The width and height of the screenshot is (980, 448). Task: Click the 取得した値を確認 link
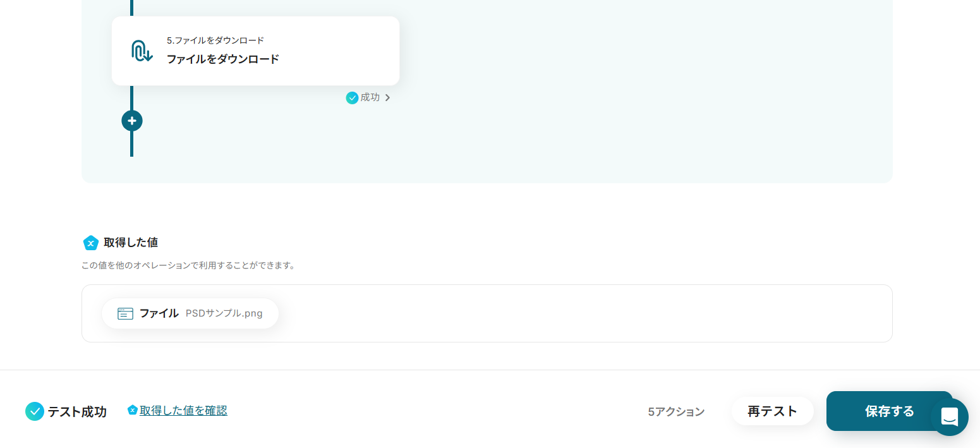coord(183,411)
